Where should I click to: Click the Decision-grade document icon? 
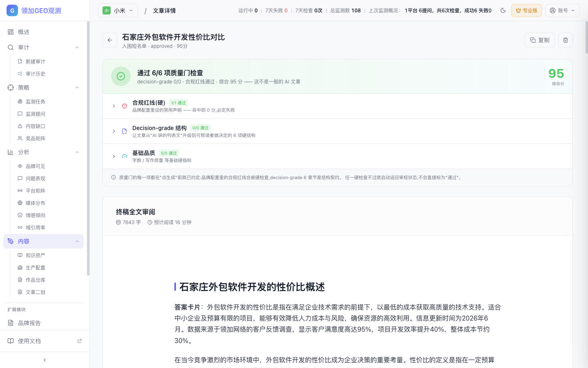(125, 131)
